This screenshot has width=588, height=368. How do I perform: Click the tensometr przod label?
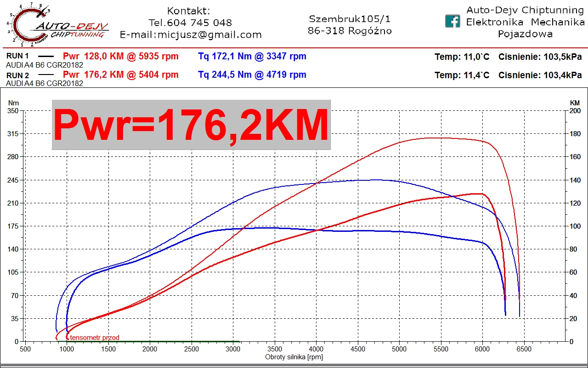pos(95,338)
